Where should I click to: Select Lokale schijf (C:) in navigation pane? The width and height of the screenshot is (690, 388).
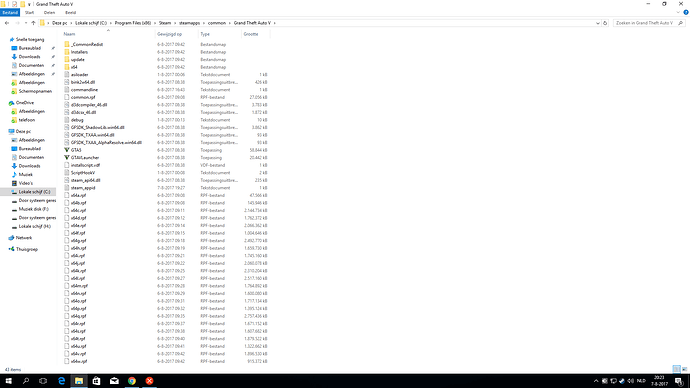pos(34,192)
